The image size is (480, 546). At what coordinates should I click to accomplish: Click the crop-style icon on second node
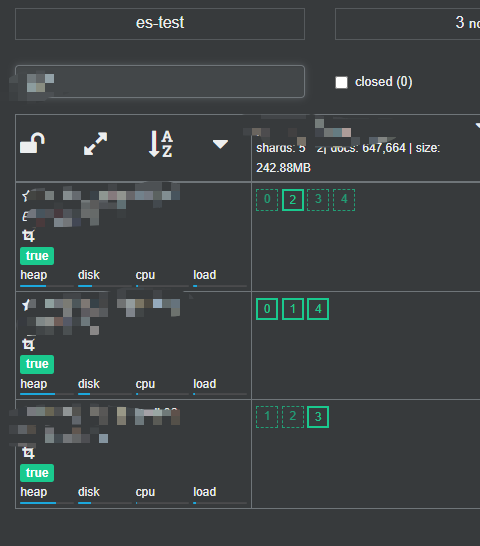coord(29,344)
